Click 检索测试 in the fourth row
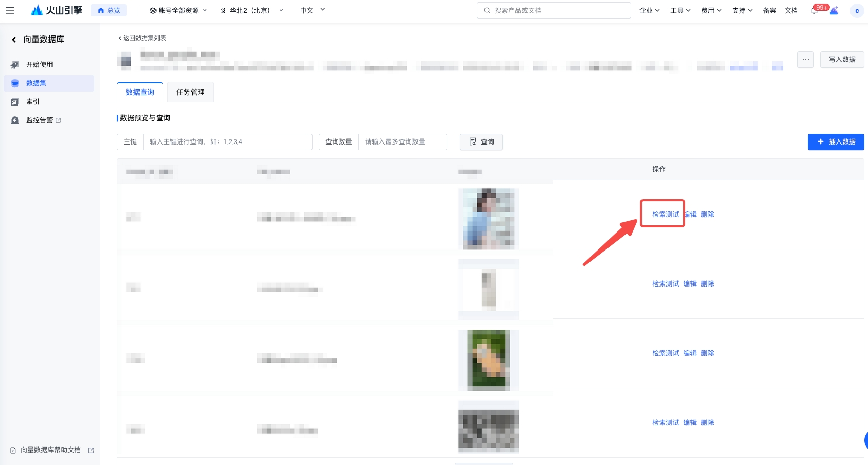This screenshot has height=465, width=868. pyautogui.click(x=666, y=423)
